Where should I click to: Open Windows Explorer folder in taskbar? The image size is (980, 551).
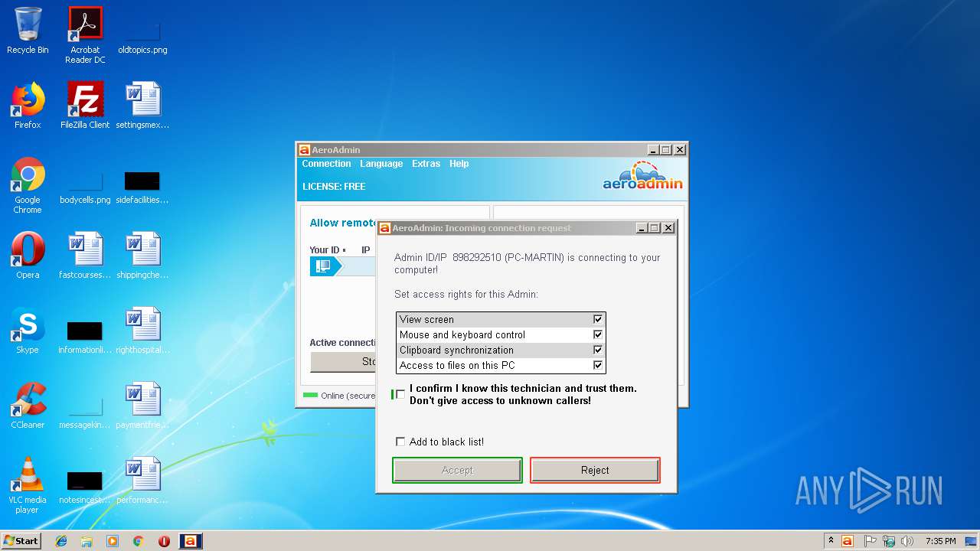87,541
